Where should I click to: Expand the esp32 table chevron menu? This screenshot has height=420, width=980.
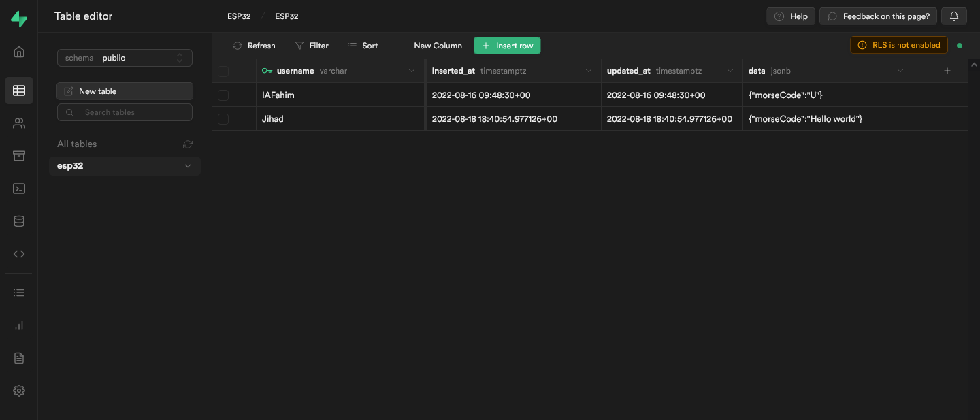coord(188,166)
